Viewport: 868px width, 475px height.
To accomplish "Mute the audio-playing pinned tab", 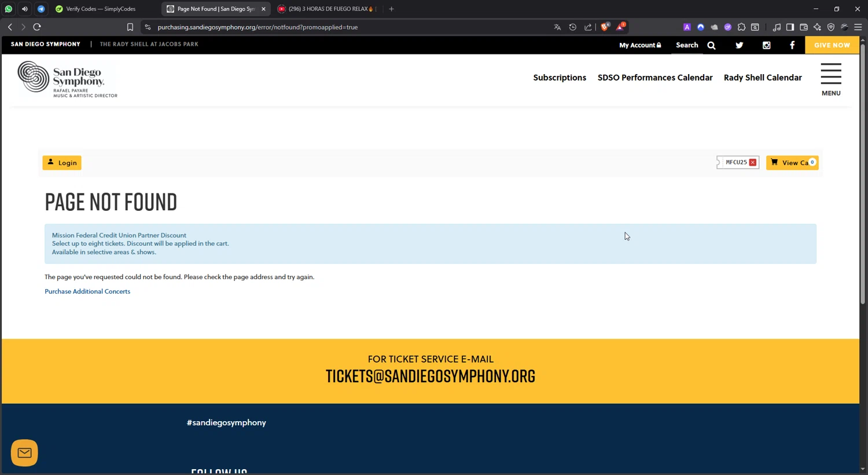I will pos(25,9).
